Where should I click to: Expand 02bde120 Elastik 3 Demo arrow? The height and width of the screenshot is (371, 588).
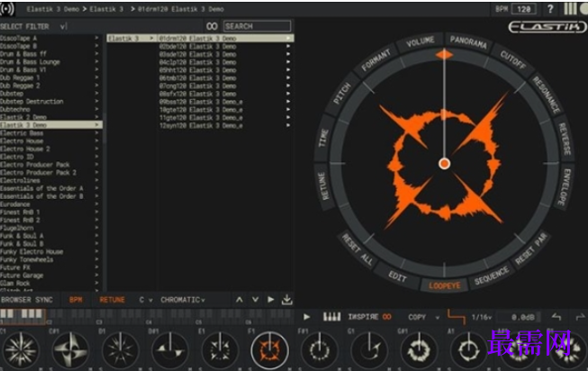(288, 47)
